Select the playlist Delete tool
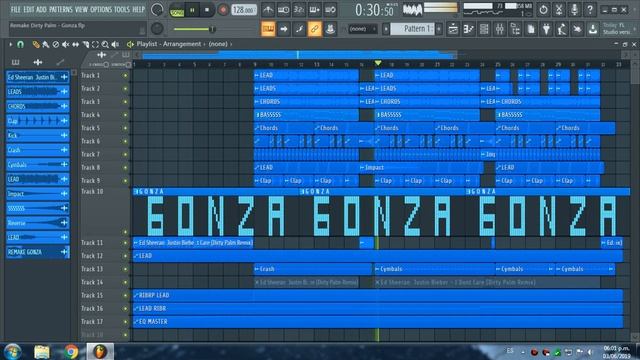Image resolution: width=640 pixels, height=360 pixels. 56,44
